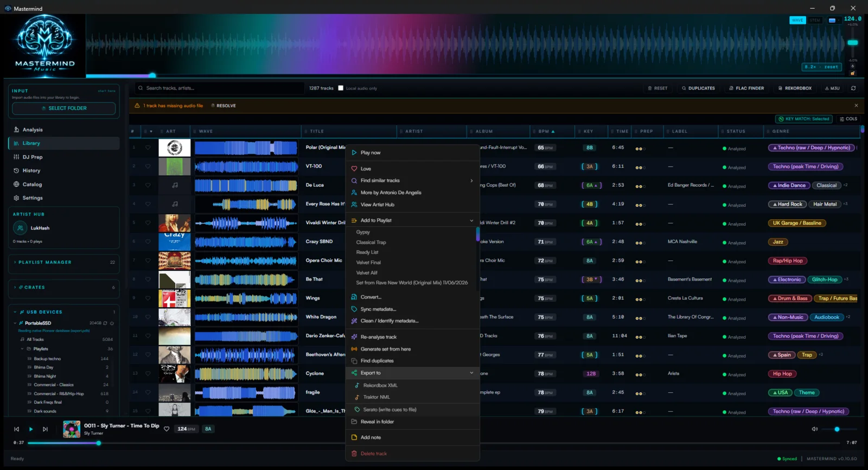This screenshot has width=868, height=470.
Task: Add track to Classical Trap playlist
Action: (371, 243)
